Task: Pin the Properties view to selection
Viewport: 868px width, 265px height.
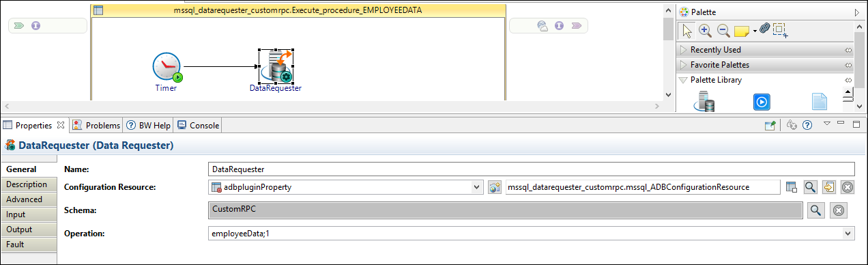Action: [x=770, y=125]
